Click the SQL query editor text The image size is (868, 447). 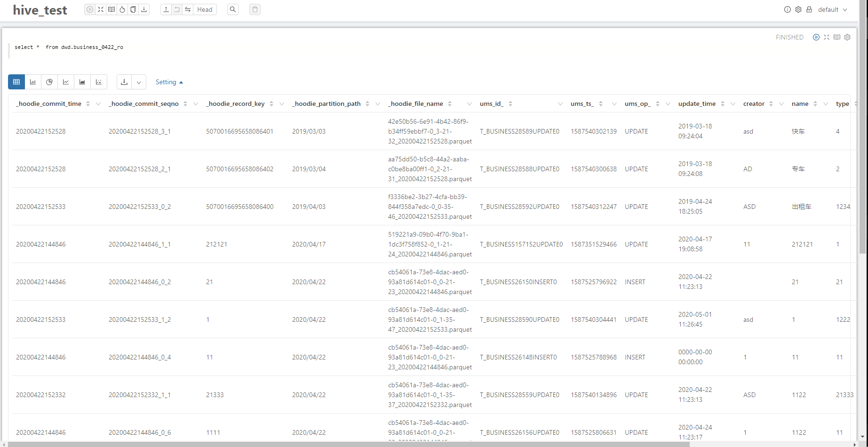pyautogui.click(x=69, y=47)
